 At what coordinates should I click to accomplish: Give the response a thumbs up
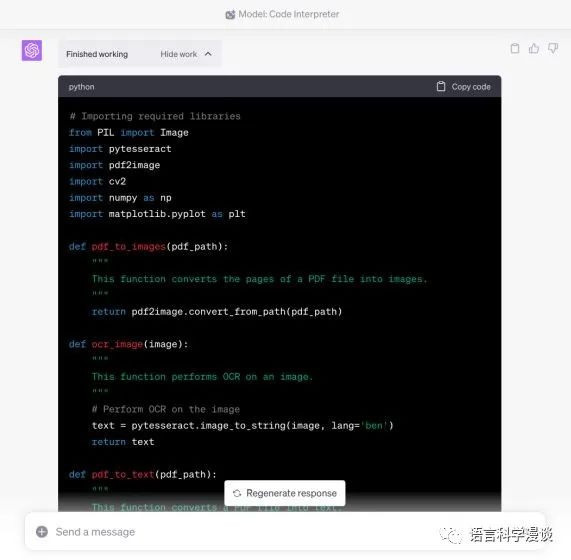point(534,48)
